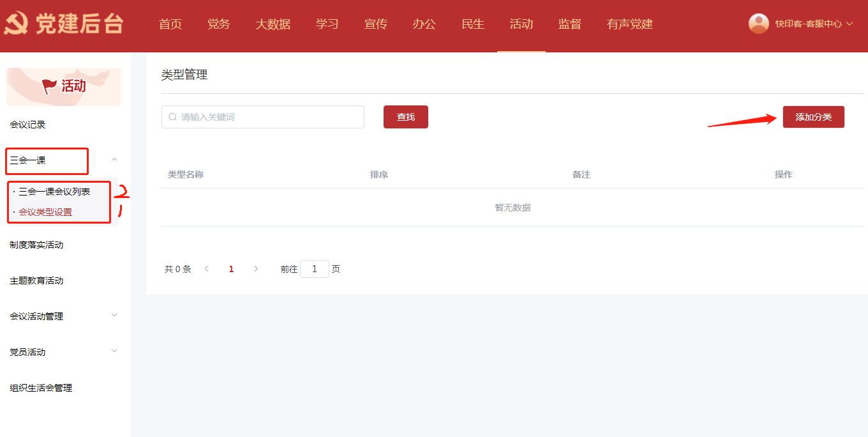Expand the 党员活动 sidebar section
Image resolution: width=868 pixels, height=437 pixels.
114,351
